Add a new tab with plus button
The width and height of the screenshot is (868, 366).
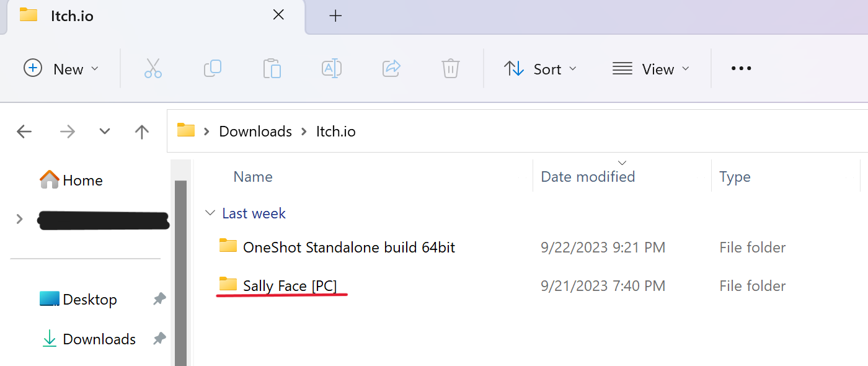point(335,16)
